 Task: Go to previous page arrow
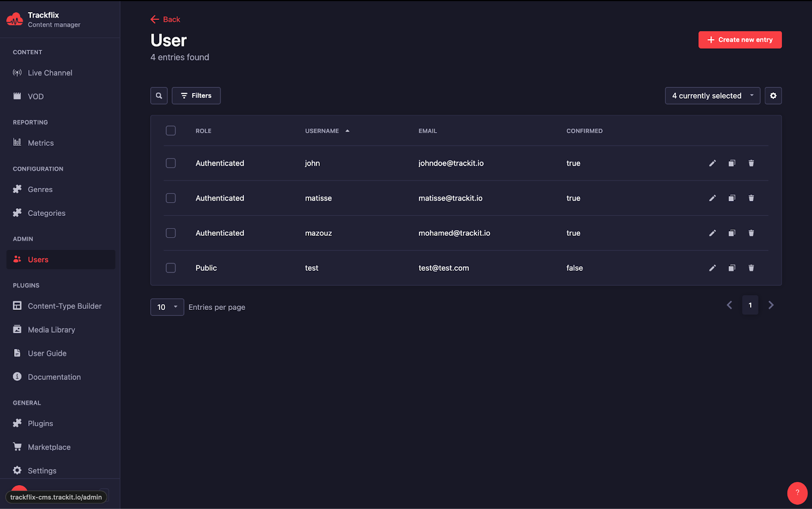pyautogui.click(x=729, y=305)
